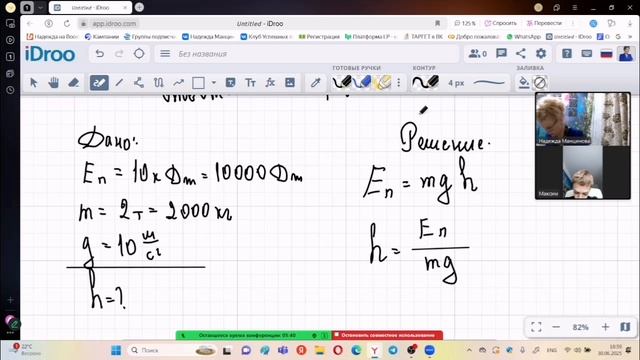Select the arrow line tool

click(178, 83)
